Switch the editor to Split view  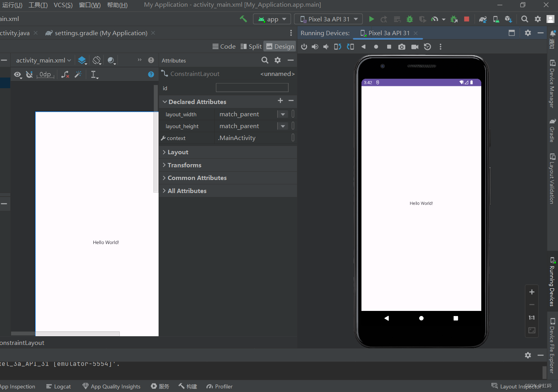click(251, 46)
